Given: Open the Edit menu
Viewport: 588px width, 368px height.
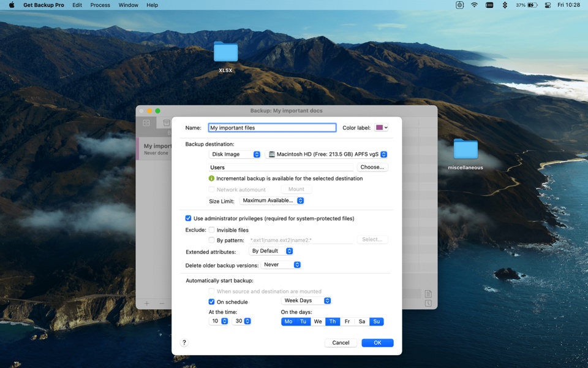Looking at the screenshot, I should 77,5.
